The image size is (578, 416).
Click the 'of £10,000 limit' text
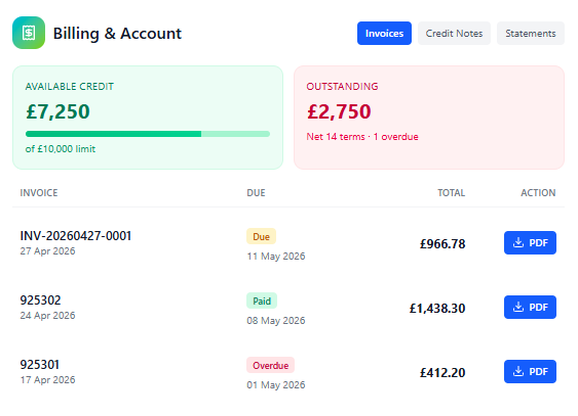pyautogui.click(x=60, y=149)
